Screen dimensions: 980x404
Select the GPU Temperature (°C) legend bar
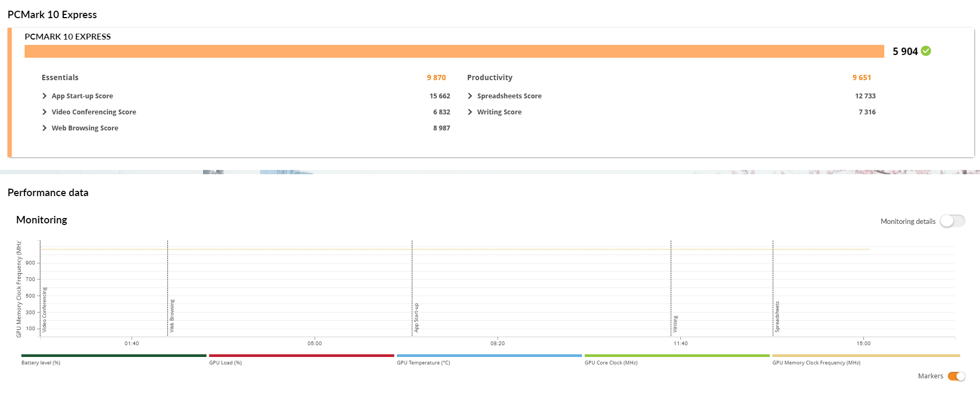point(489,355)
